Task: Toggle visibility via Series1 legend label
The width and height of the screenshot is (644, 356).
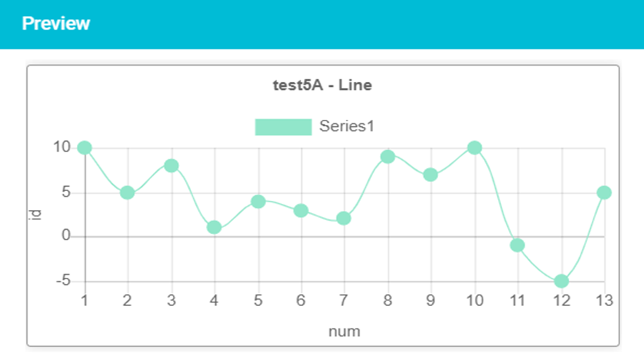Action: pyautogui.click(x=347, y=126)
